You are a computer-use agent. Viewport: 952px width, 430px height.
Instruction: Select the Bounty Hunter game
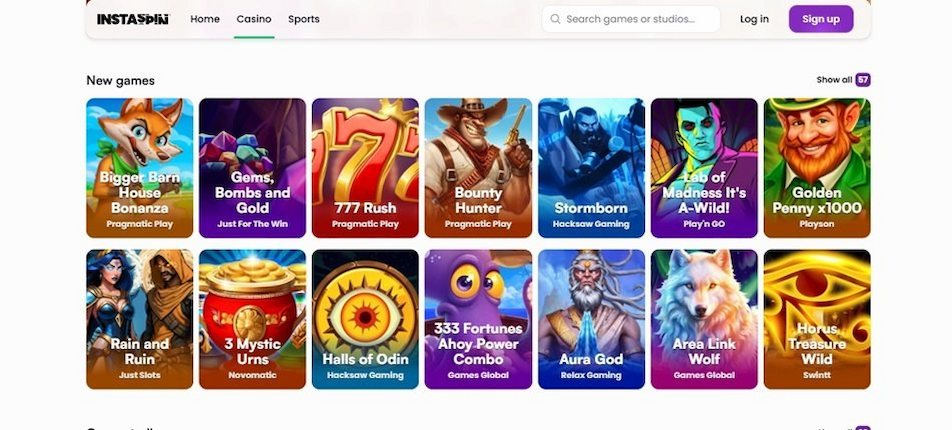point(478,168)
